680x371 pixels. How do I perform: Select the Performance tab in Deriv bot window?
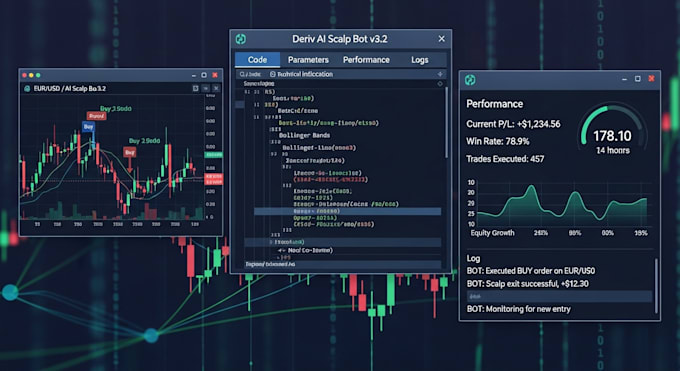366,60
